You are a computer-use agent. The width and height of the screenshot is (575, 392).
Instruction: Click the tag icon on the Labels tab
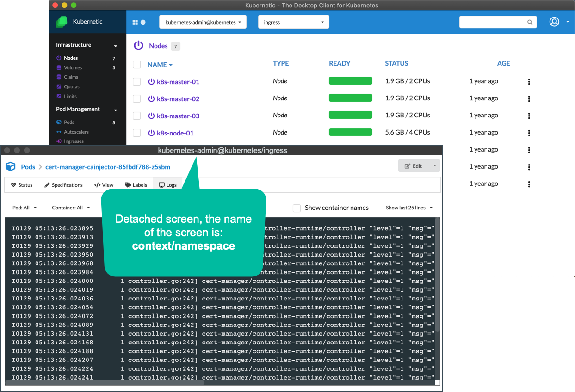128,185
